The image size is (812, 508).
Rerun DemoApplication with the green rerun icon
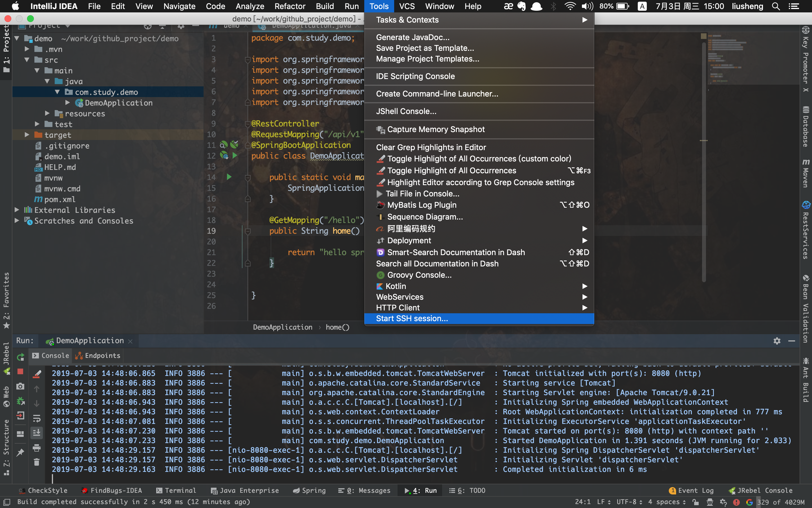[21, 357]
